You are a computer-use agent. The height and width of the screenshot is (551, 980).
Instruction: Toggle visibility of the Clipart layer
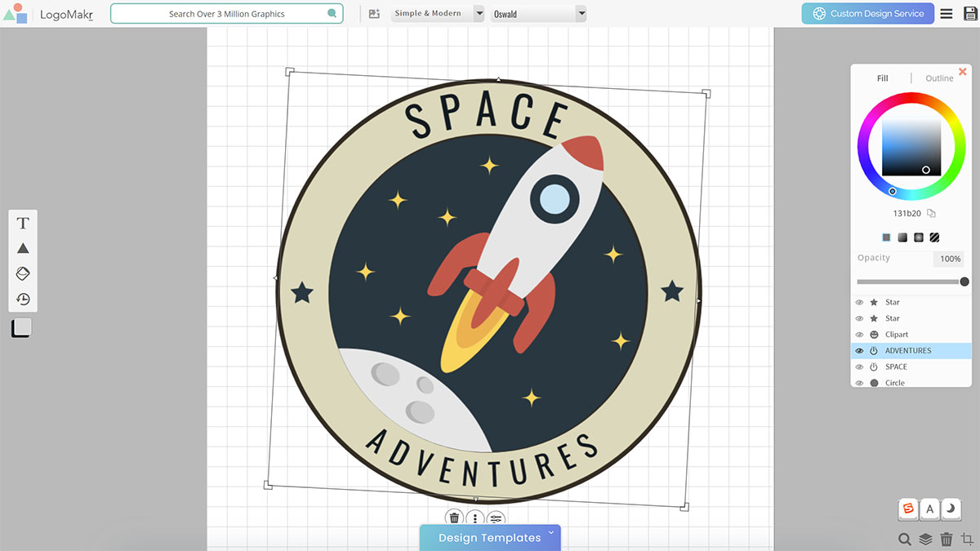click(859, 335)
